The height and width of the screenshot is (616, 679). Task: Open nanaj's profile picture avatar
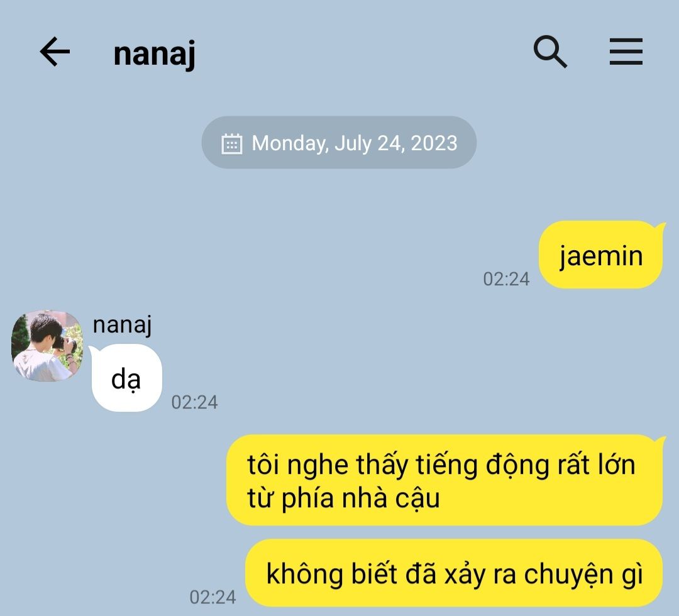pos(47,346)
